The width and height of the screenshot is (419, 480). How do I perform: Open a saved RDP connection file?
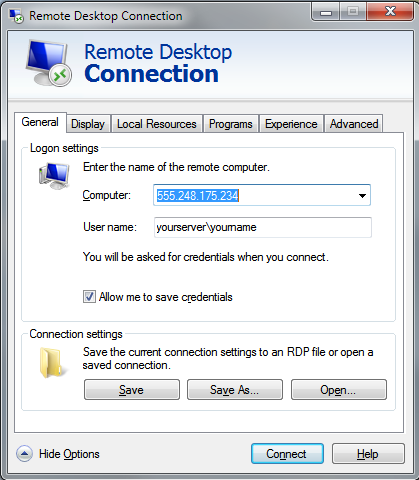pos(339,389)
